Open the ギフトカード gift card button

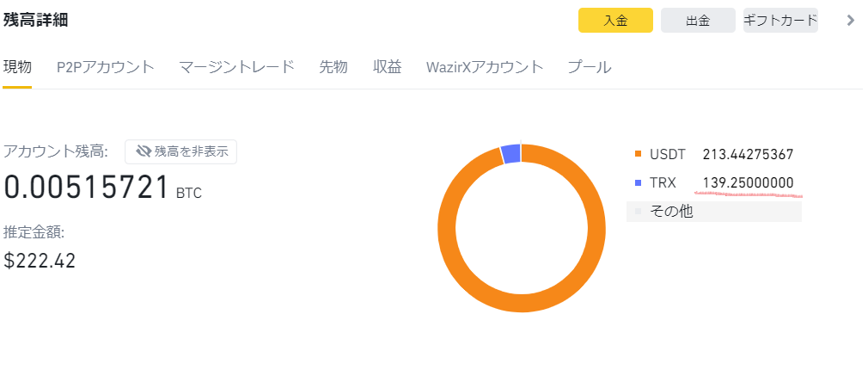tap(780, 21)
